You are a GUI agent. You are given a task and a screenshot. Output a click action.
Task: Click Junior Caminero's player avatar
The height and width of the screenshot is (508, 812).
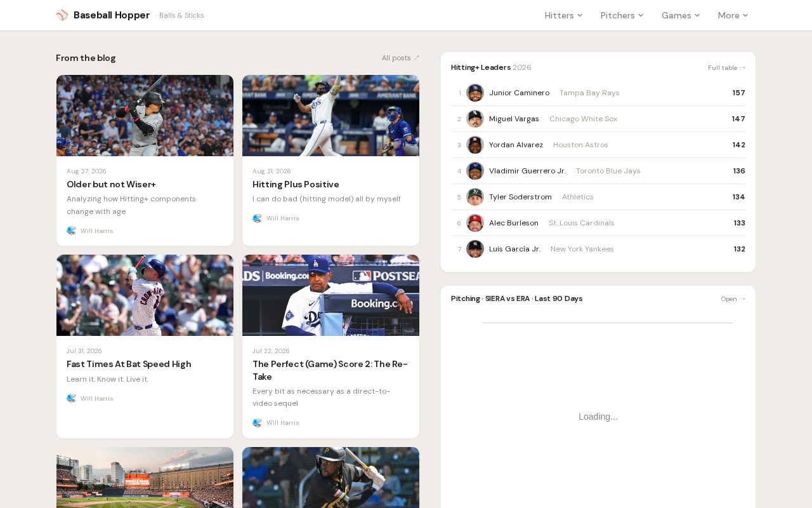pyautogui.click(x=475, y=93)
